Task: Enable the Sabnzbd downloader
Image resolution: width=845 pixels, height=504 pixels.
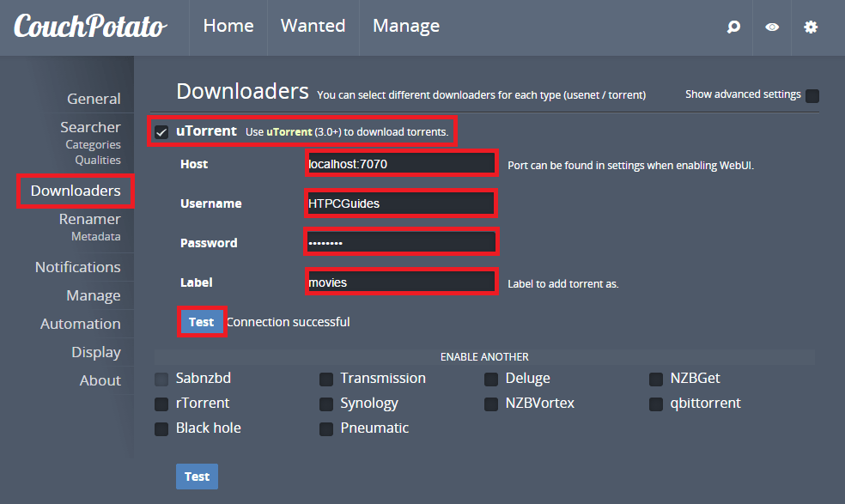Action: (x=161, y=379)
